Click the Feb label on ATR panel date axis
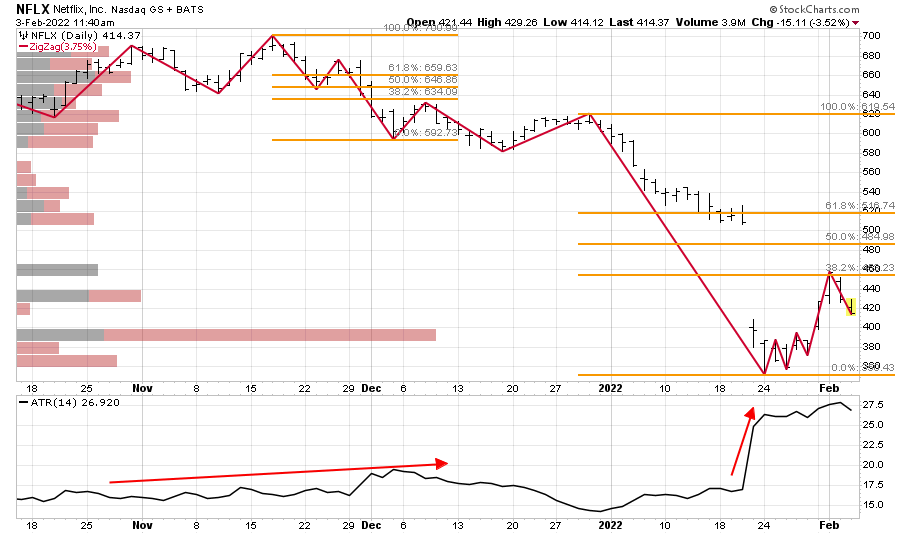Screen dimensions: 900x534 coord(829,525)
